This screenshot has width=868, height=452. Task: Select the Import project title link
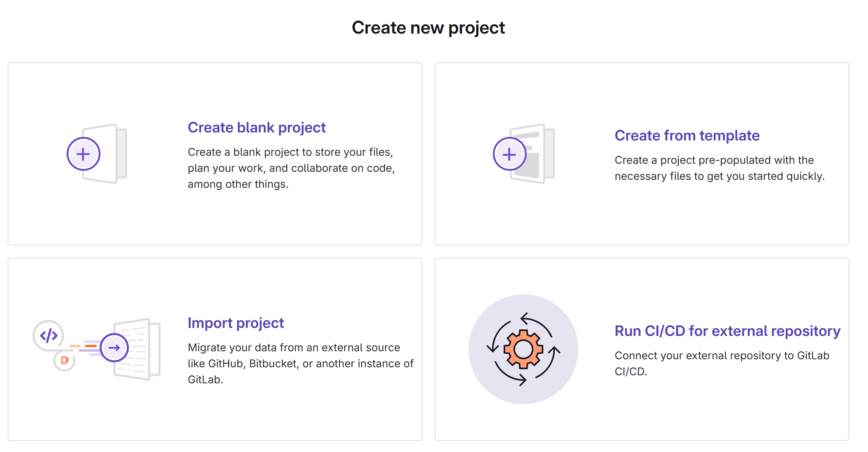(x=235, y=323)
